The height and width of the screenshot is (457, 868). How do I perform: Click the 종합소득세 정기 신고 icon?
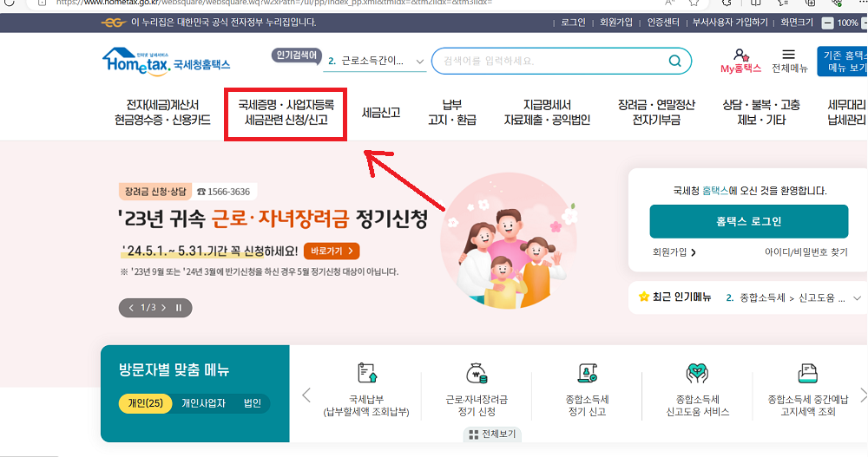pos(587,373)
